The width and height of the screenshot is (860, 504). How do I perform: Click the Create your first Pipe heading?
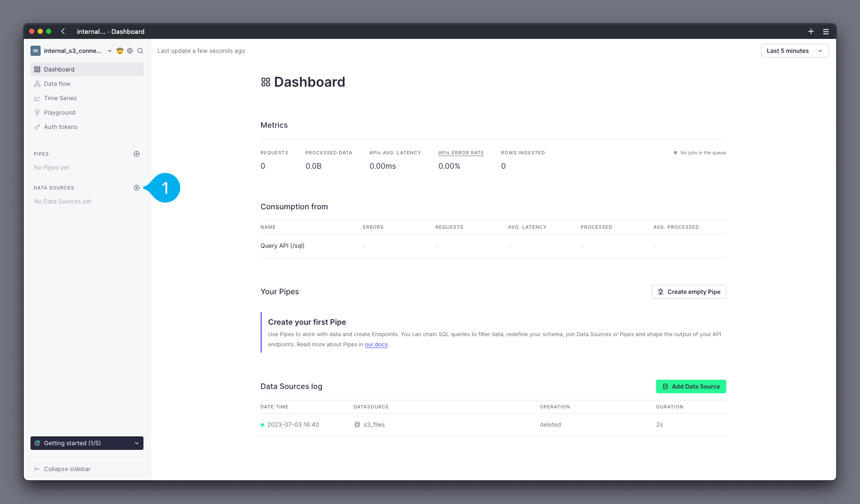307,322
